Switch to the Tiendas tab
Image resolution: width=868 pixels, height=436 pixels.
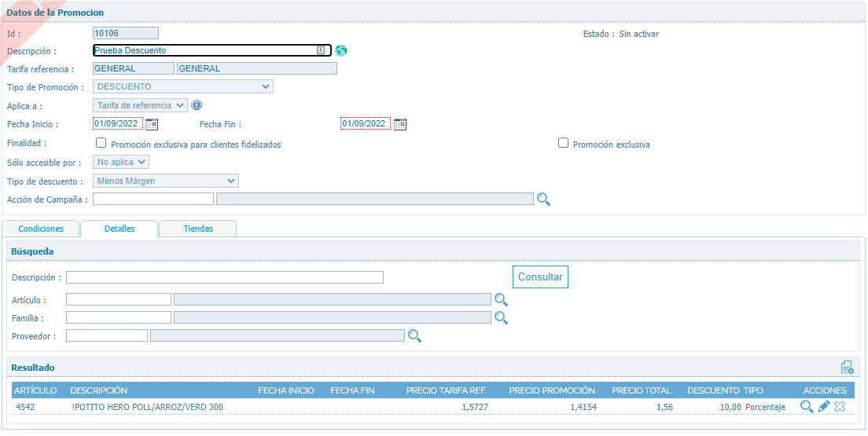197,229
